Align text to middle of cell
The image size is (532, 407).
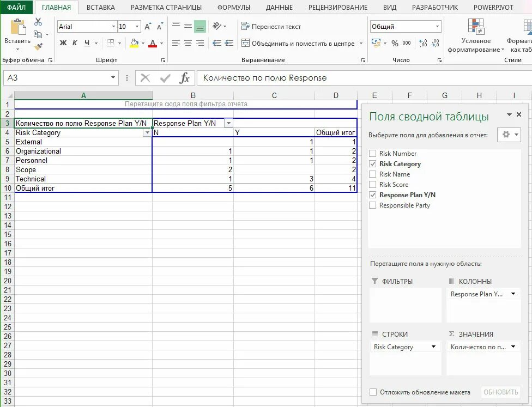[x=188, y=26]
